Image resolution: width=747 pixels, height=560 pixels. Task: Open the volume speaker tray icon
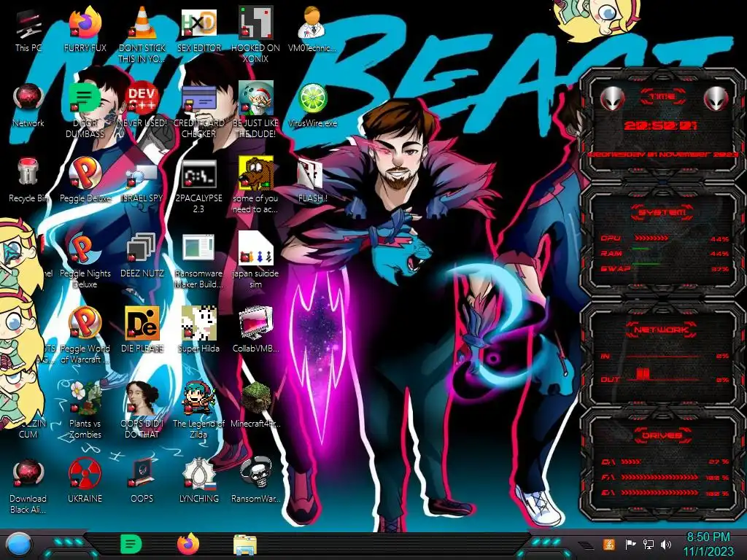point(666,544)
